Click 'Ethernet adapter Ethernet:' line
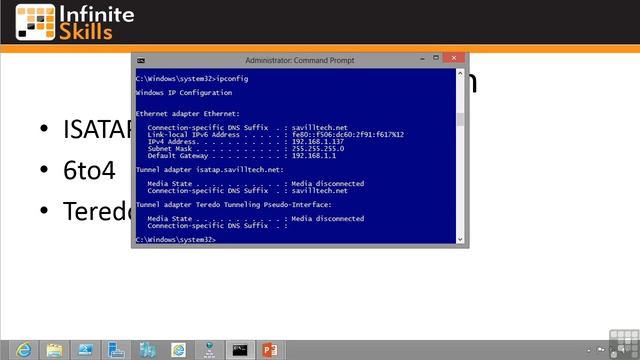 pos(188,113)
